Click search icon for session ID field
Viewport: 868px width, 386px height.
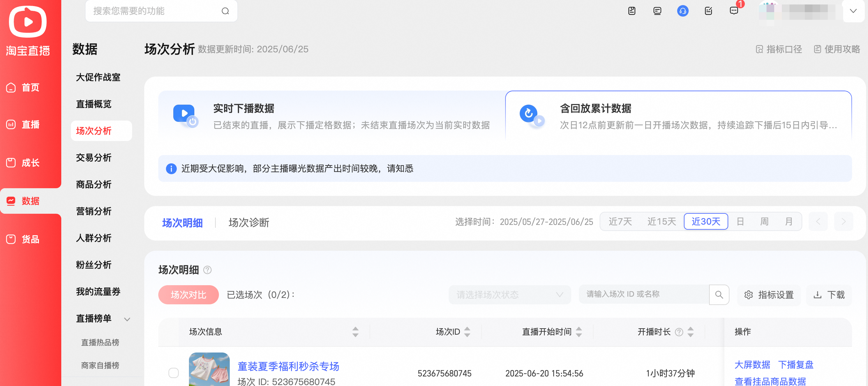[x=719, y=295]
